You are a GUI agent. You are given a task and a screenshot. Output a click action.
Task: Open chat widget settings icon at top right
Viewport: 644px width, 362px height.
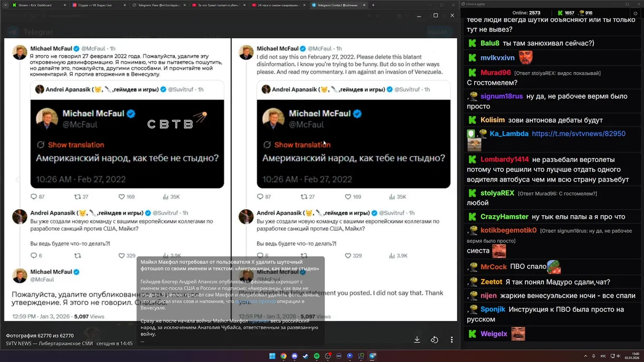(x=635, y=14)
